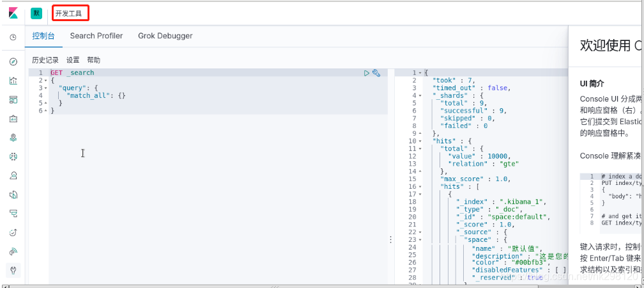The height and width of the screenshot is (288, 644).
Task: Collapse response line 1 fold arrow
Action: 420,73
